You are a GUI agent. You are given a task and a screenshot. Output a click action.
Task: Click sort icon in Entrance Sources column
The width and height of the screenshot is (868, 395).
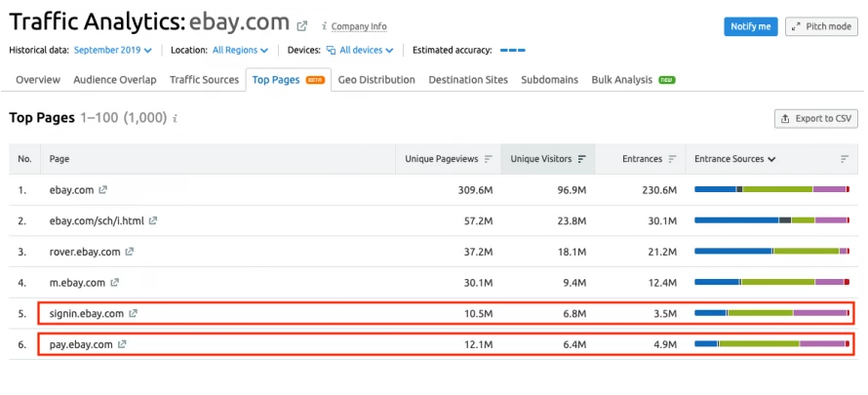point(845,159)
